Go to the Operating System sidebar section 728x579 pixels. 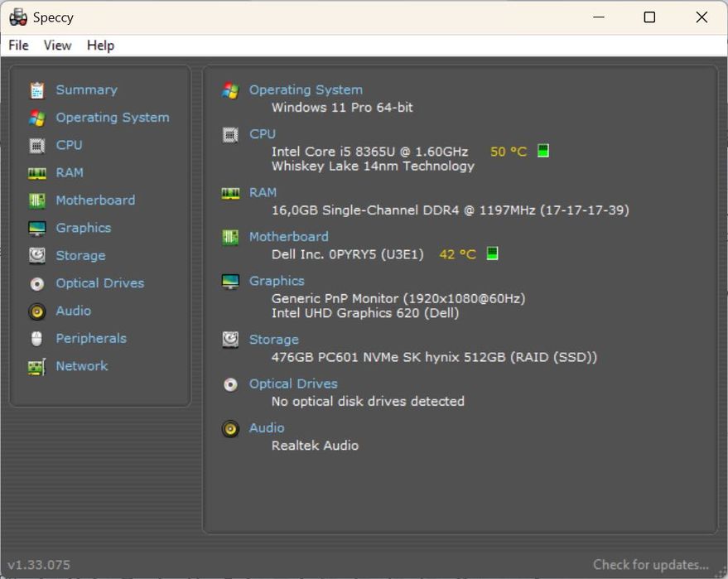113,118
